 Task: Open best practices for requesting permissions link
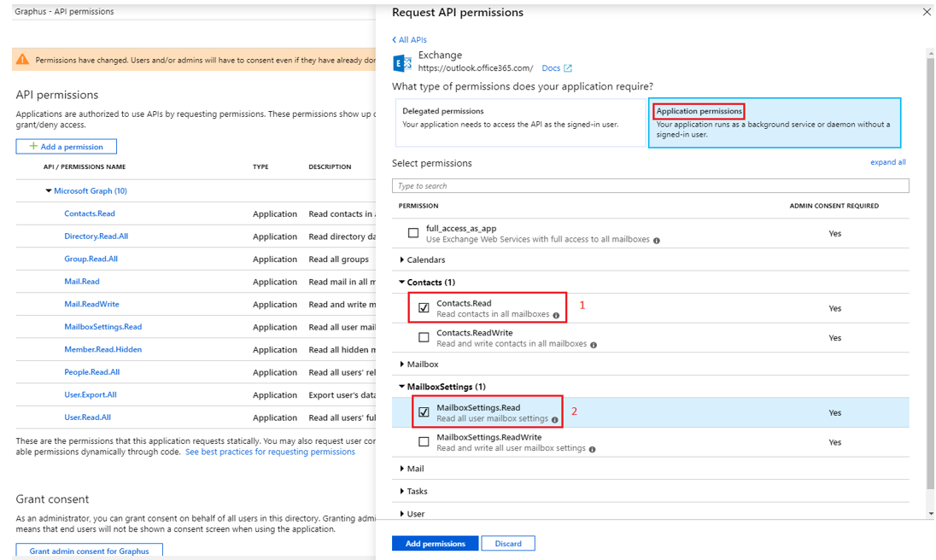[270, 452]
